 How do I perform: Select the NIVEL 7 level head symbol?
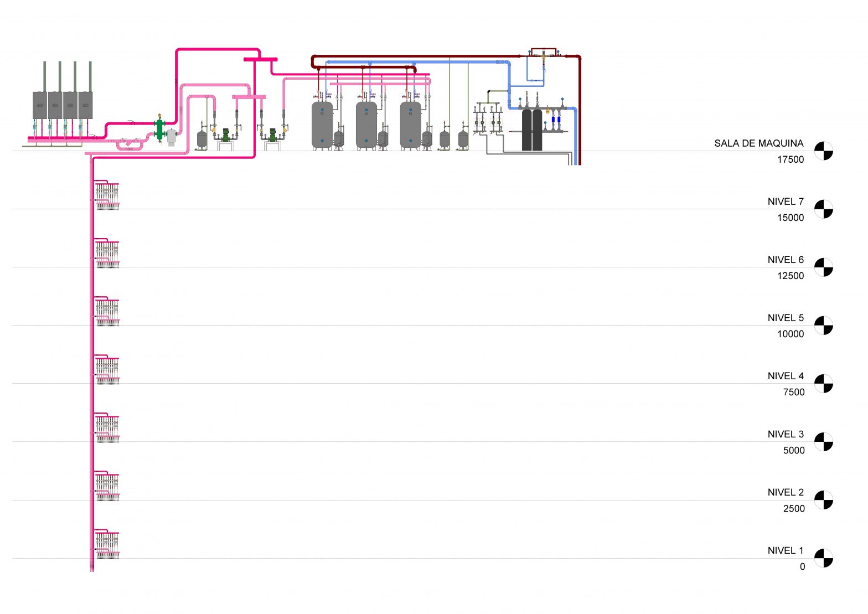(823, 209)
